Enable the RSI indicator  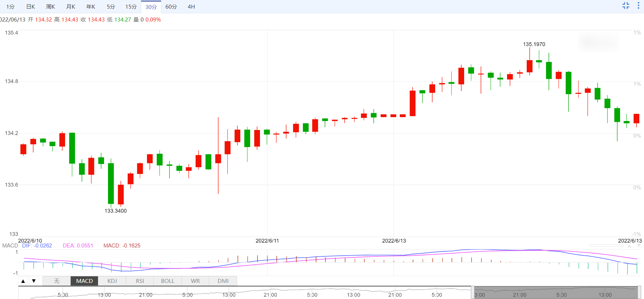pyautogui.click(x=140, y=281)
